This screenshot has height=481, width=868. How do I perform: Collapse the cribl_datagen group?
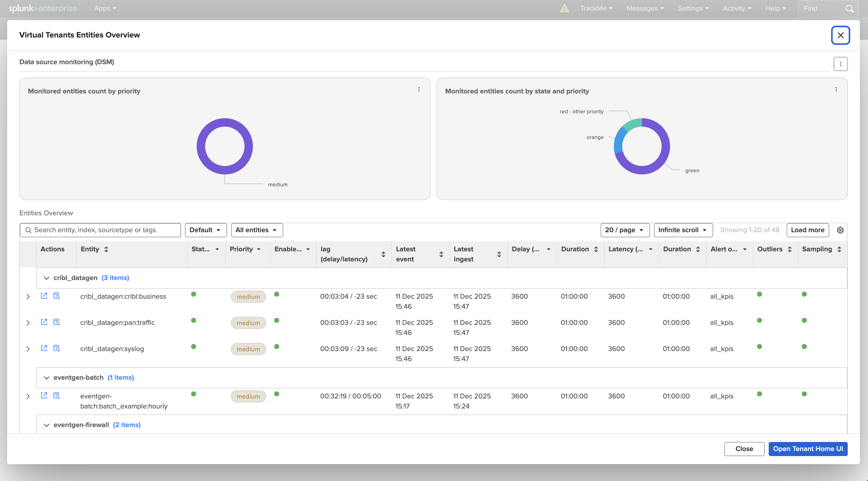point(47,278)
